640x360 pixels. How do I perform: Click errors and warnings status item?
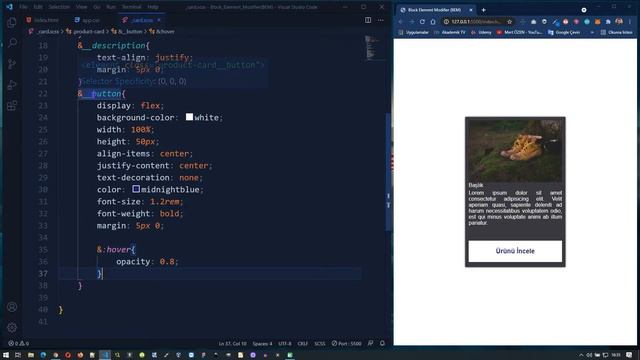tap(19, 343)
